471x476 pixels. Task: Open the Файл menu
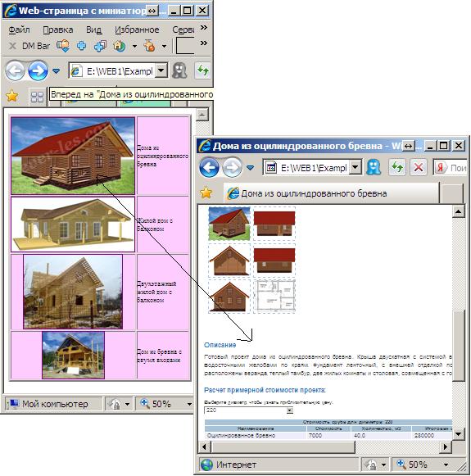[19, 29]
